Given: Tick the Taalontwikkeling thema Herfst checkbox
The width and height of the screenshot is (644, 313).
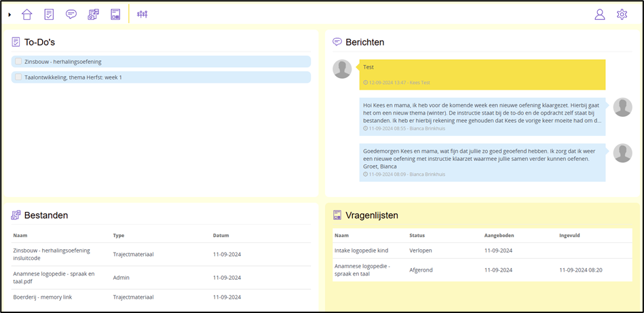Looking at the screenshot, I should (x=18, y=77).
